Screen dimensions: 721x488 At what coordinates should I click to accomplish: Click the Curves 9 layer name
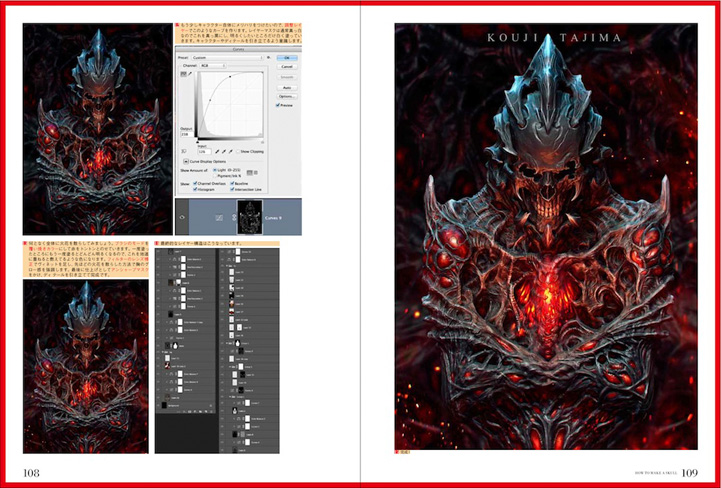click(275, 218)
